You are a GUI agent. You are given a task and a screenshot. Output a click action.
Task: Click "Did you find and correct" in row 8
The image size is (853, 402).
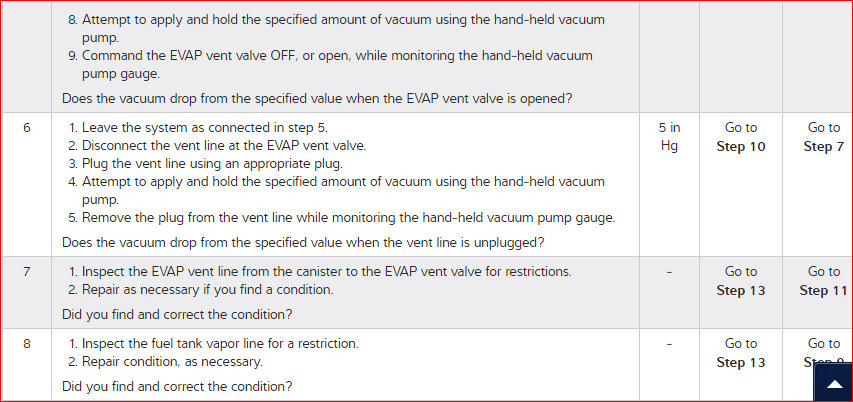coord(177,386)
